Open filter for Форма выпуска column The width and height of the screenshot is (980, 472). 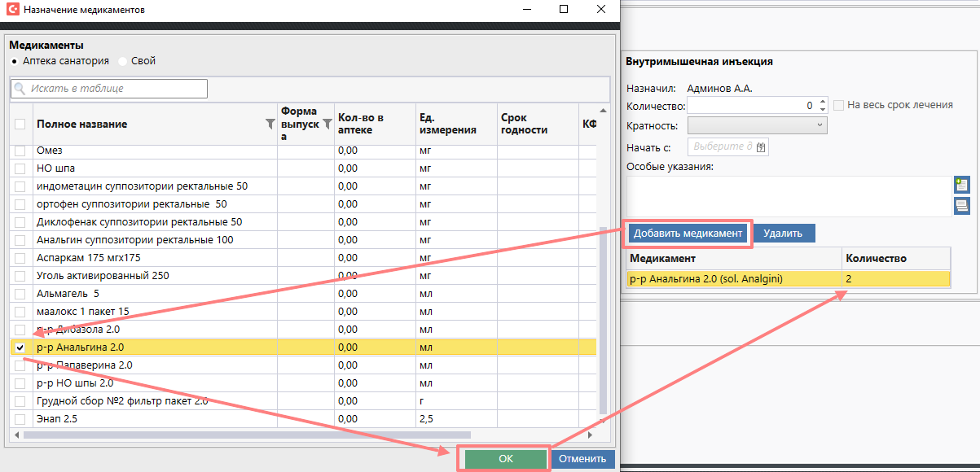tap(327, 125)
